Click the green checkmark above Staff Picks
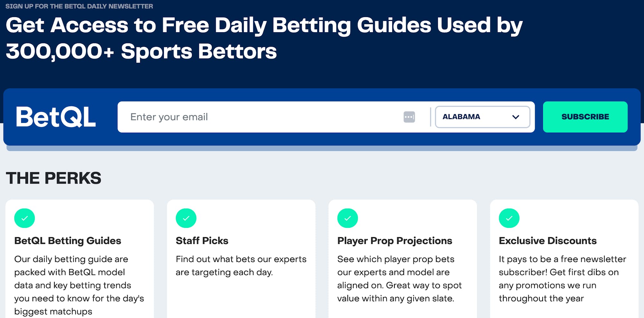The width and height of the screenshot is (644, 318). (x=186, y=218)
